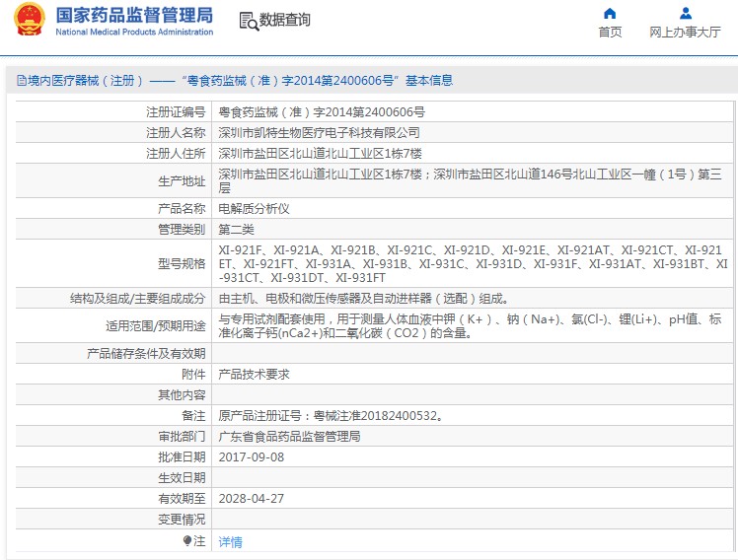
Task: Click the lightbulb icon beside 注
Action: (x=187, y=540)
